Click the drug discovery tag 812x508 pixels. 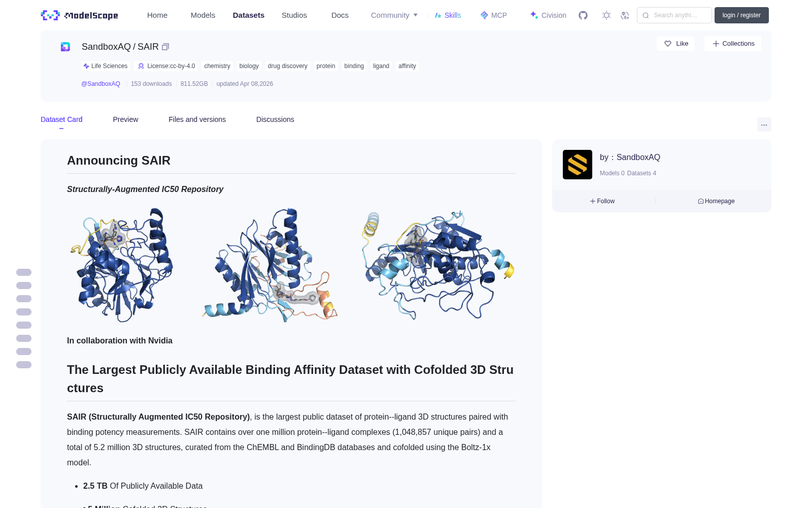pyautogui.click(x=288, y=66)
